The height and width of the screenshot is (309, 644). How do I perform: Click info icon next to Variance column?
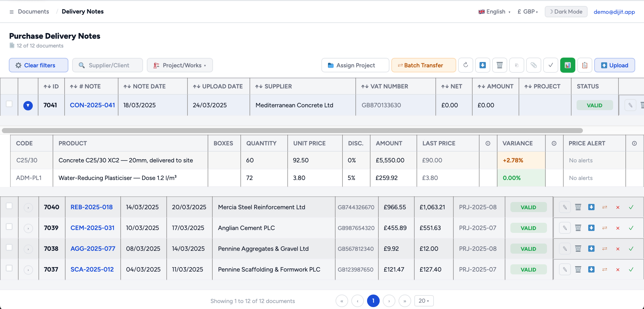[554, 143]
